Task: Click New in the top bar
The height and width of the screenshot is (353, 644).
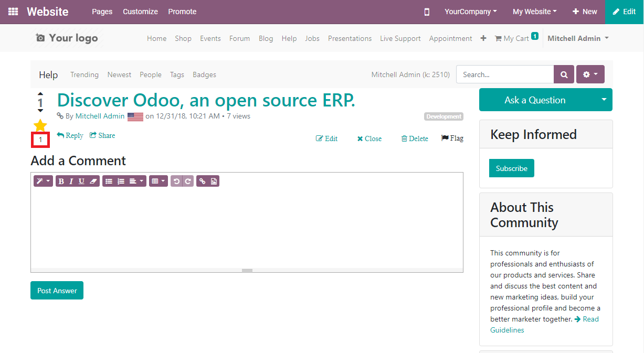Action: pyautogui.click(x=585, y=12)
